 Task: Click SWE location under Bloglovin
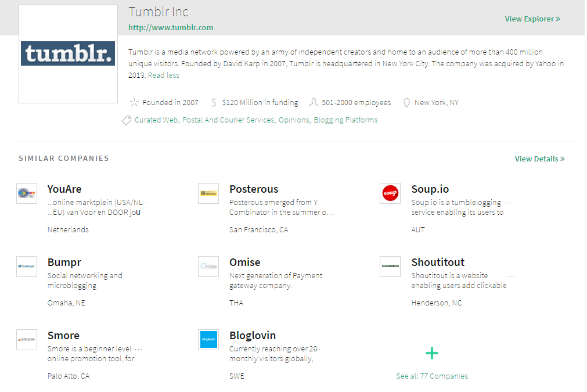click(x=236, y=376)
